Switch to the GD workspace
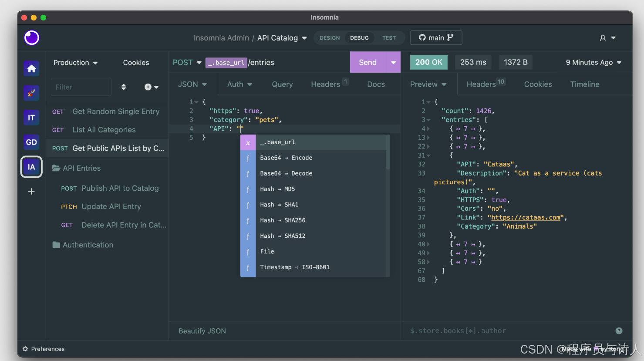644x361 pixels. [31, 142]
